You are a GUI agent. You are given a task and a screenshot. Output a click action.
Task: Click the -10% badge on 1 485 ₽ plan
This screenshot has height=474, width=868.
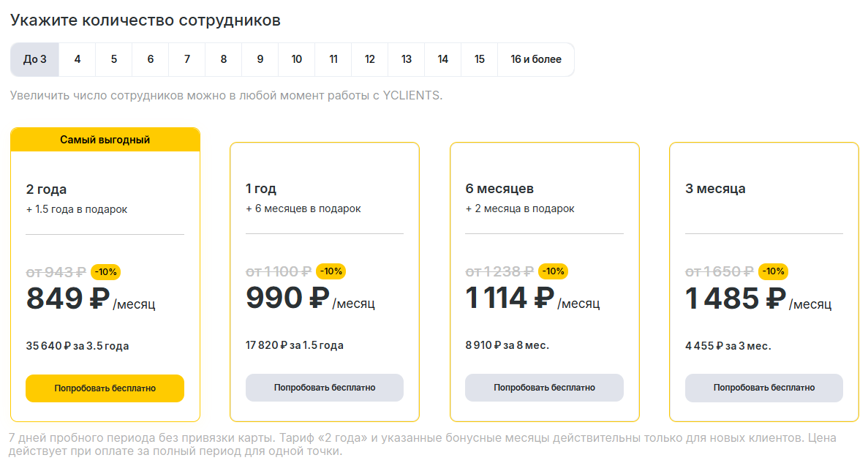coord(773,271)
